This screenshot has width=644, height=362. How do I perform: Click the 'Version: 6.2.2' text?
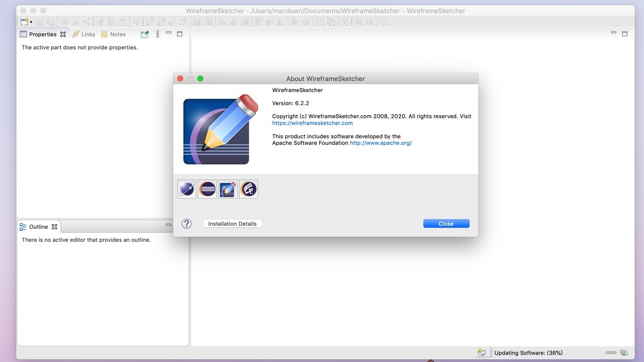tap(290, 103)
